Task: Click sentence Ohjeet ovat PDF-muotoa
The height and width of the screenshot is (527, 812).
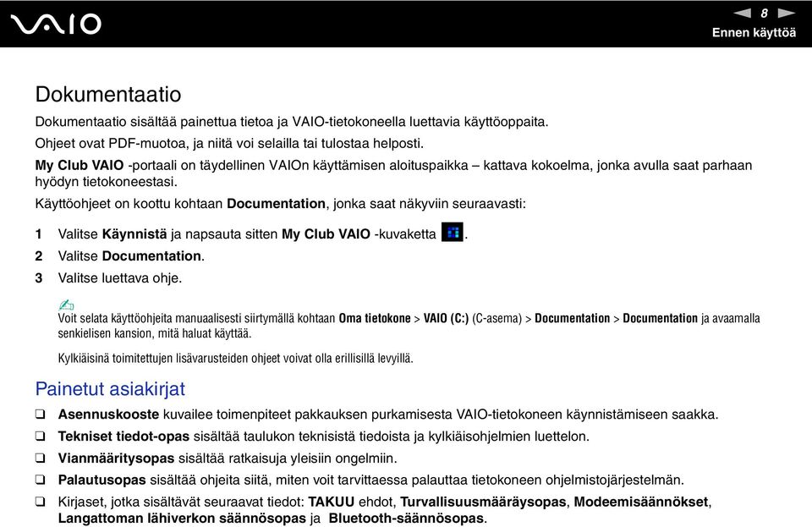Action: [229, 144]
